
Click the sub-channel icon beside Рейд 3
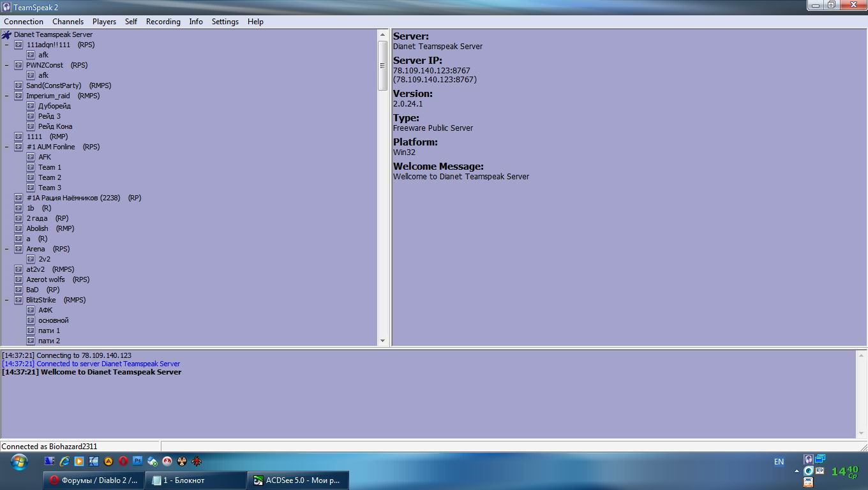click(31, 116)
